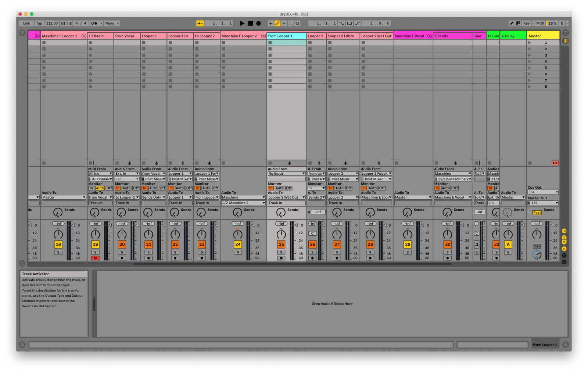Deactivate track 25 with Track Activator

pyautogui.click(x=281, y=245)
